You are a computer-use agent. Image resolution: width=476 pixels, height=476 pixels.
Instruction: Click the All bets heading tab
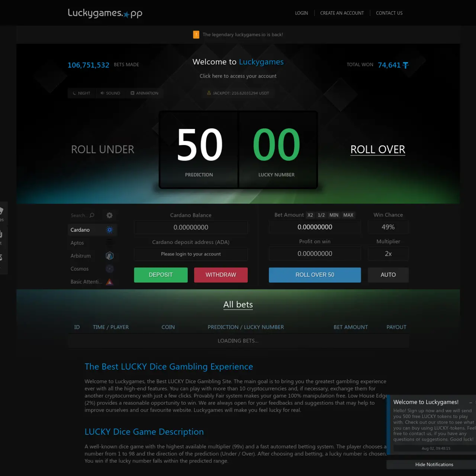point(238,305)
